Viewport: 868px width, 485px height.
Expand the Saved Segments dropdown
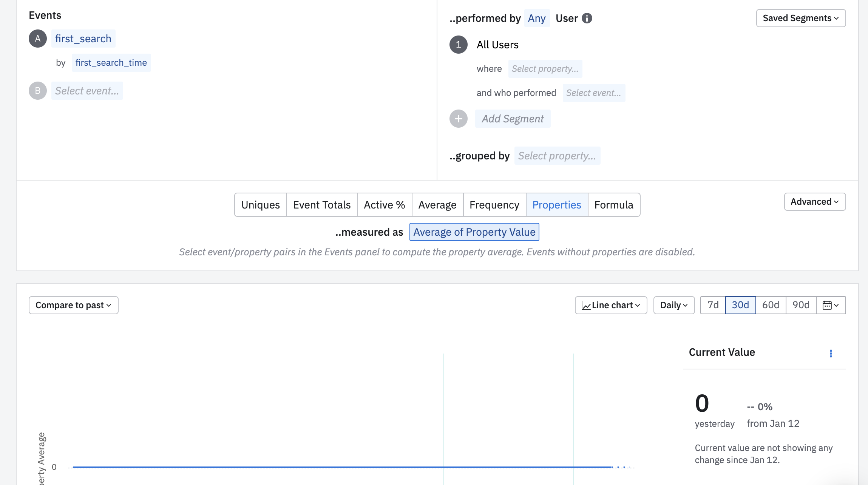tap(801, 18)
